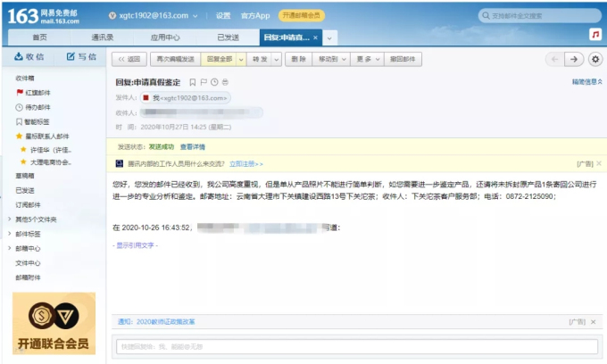Image resolution: width=607 pixels, height=364 pixels.
Task: Open the 移动到 dropdown menu
Action: [x=329, y=59]
